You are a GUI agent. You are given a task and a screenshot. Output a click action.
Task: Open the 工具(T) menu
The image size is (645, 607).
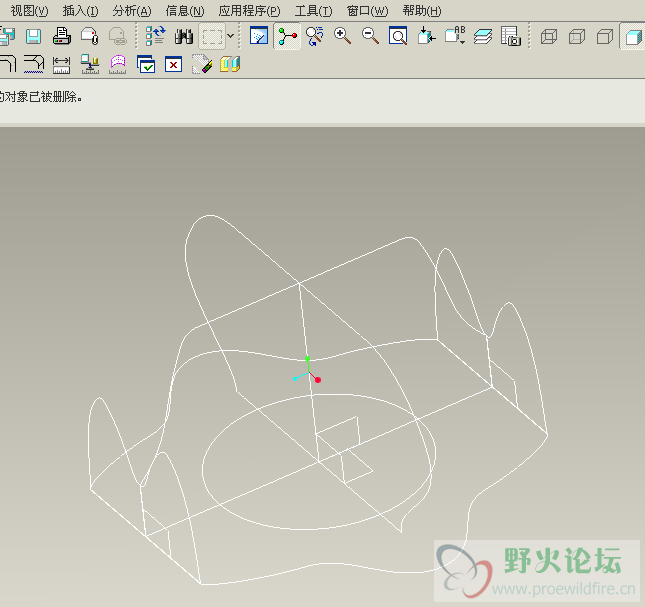(x=313, y=11)
